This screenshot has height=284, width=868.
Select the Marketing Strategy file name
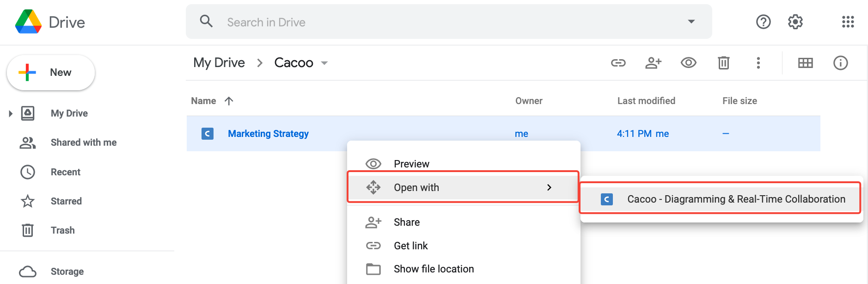coord(269,134)
